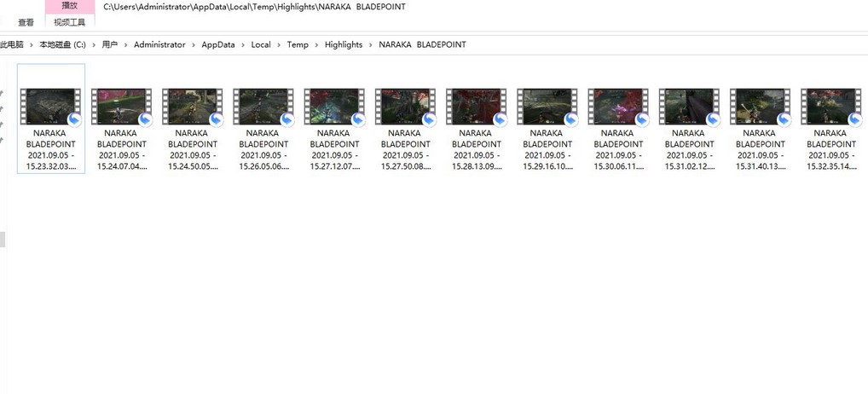
Task: Click the file name ending 15.30.06.11
Action: pos(617,150)
